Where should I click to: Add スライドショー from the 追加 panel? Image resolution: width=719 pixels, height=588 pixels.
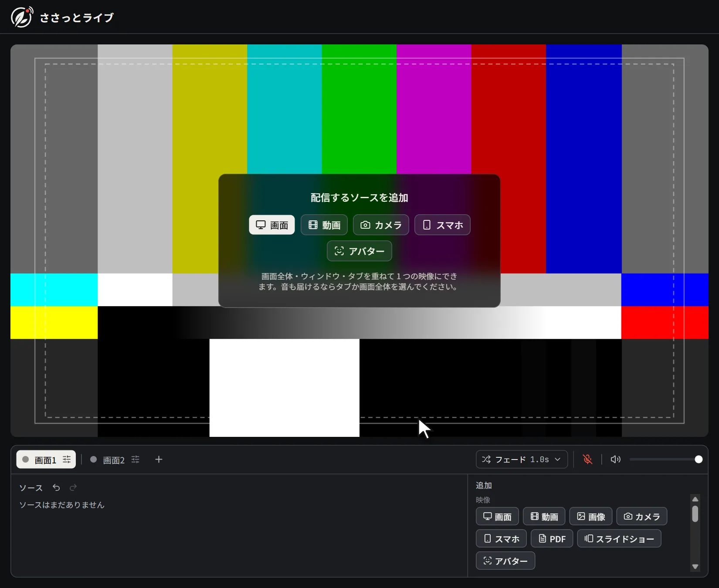(x=619, y=539)
